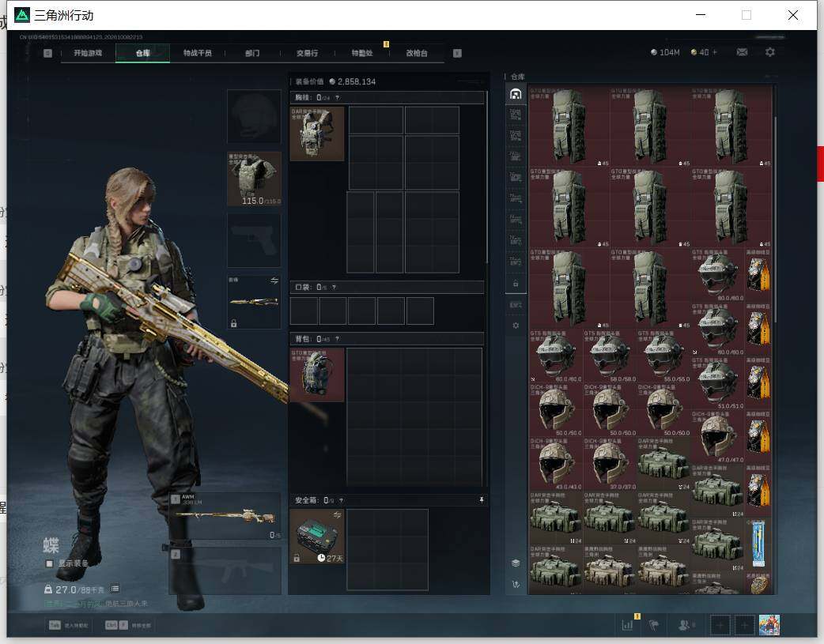Open the 特战干员 tab
The width and height of the screenshot is (824, 644).
coord(198,53)
